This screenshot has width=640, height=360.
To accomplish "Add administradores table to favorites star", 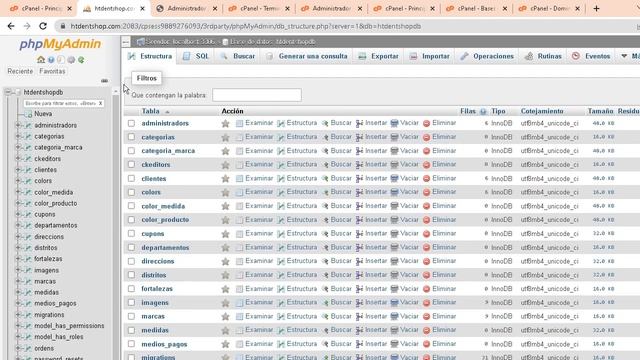I will point(225,123).
